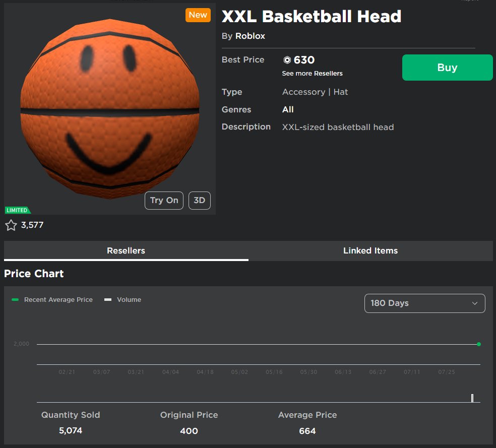Toggle the Volume legend on the chart

(122, 299)
